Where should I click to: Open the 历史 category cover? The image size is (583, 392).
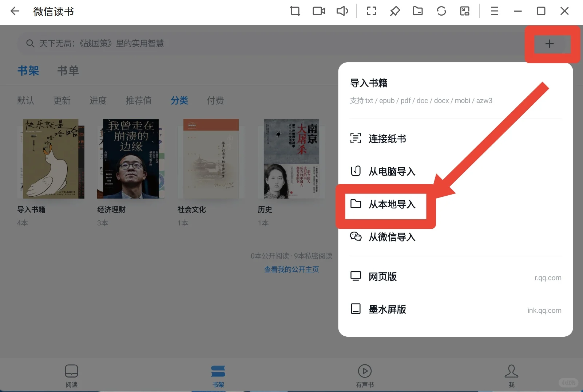[x=291, y=159]
